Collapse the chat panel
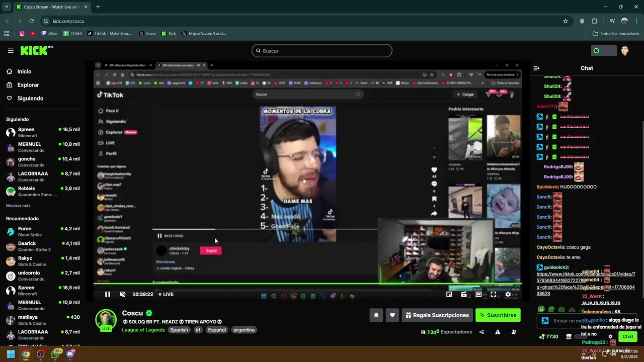Screen dimensions: 644x362 (x=536, y=68)
